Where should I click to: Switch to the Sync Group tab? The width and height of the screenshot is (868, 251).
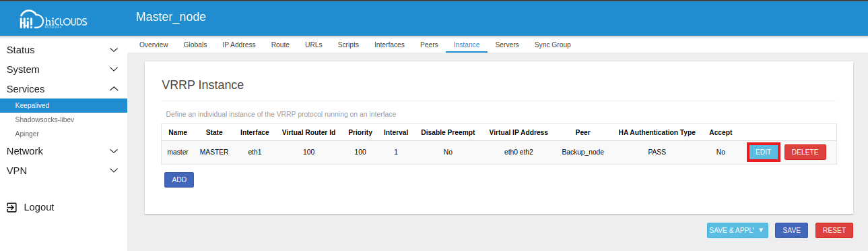click(x=553, y=45)
